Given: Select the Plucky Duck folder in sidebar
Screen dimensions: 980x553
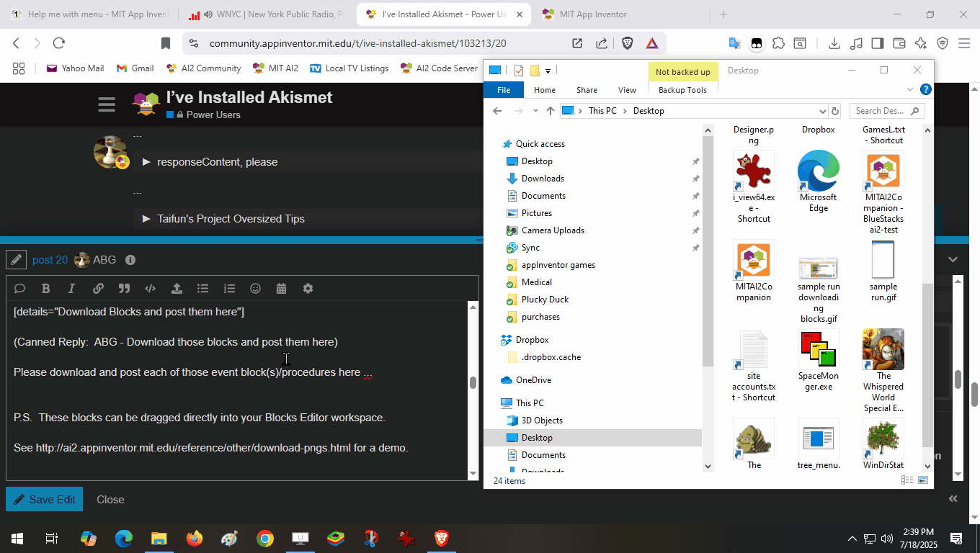Looking at the screenshot, I should click(545, 300).
